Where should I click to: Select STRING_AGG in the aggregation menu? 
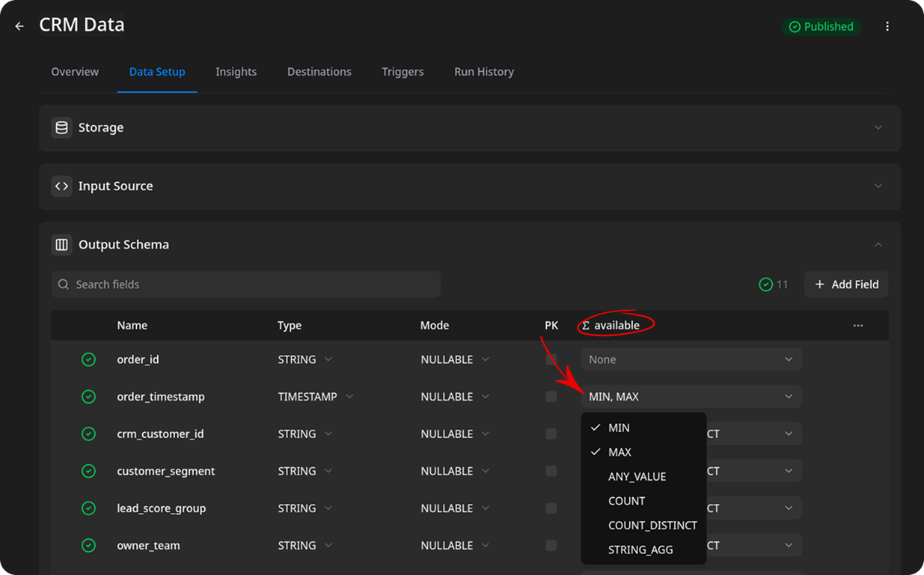tap(643, 550)
